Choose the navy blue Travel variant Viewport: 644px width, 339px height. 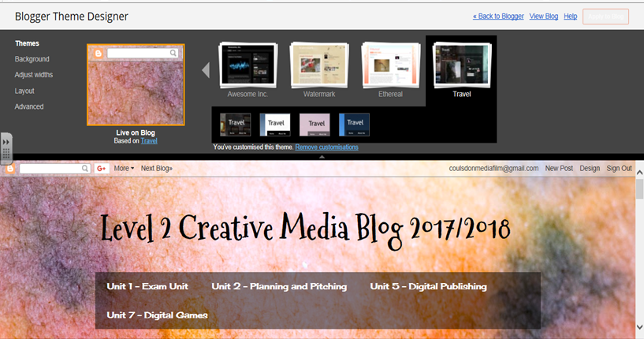pos(354,125)
